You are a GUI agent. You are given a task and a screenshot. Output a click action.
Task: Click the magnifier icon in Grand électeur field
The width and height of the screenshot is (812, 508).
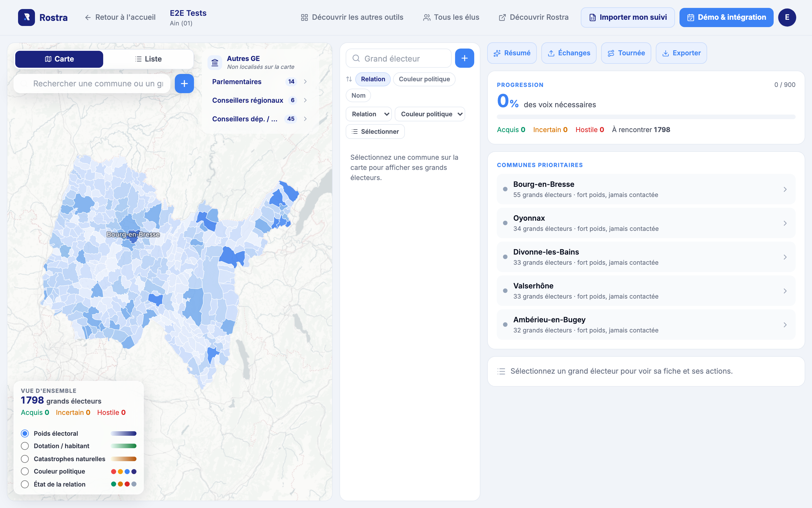click(356, 58)
